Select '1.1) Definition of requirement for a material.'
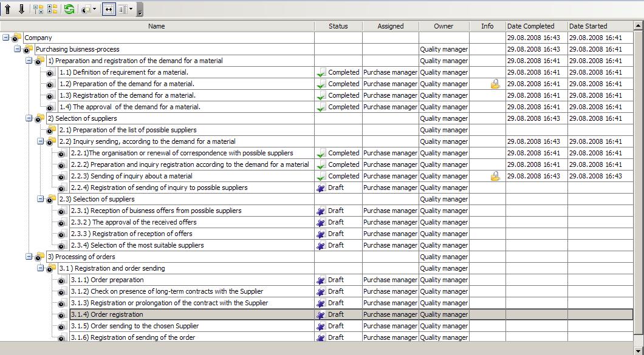 124,72
